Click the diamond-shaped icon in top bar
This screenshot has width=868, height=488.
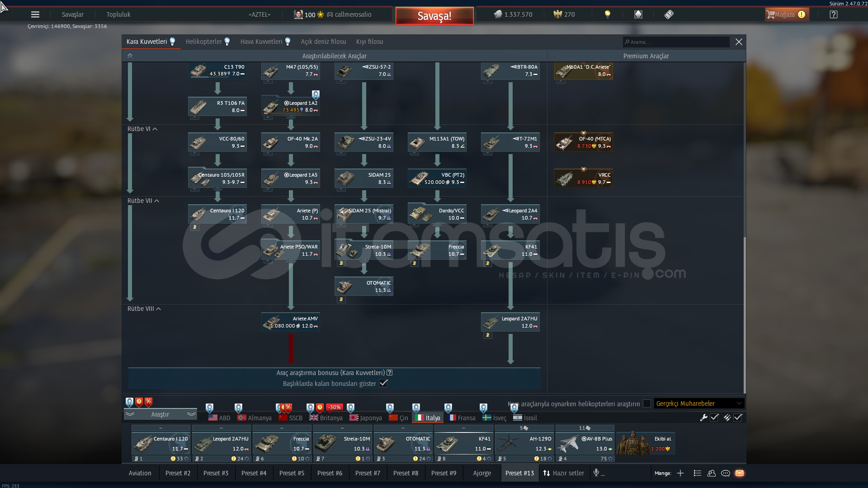tap(638, 14)
